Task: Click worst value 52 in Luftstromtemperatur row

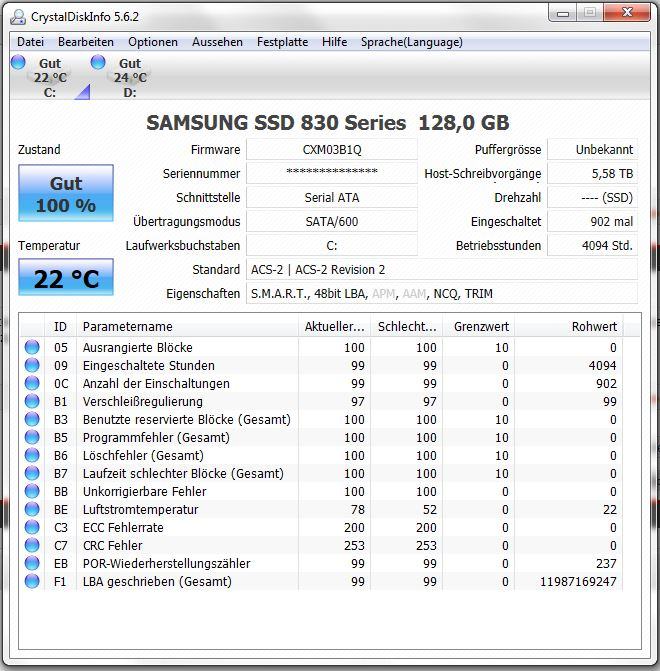Action: click(x=429, y=509)
